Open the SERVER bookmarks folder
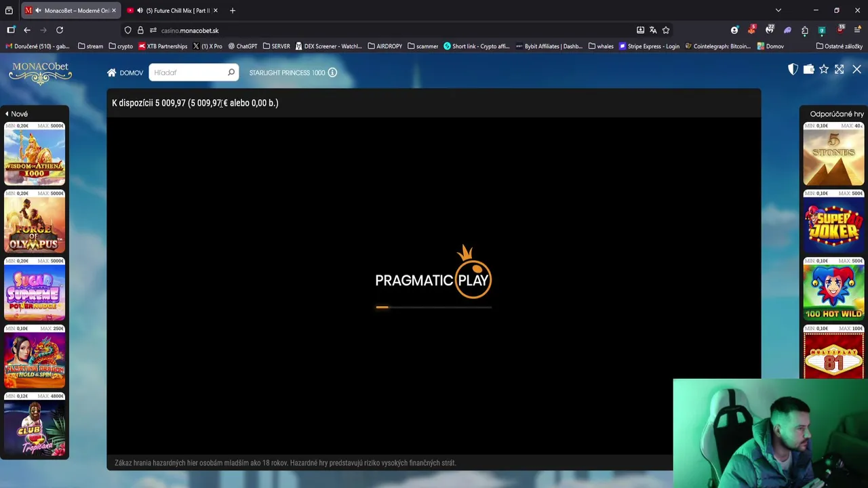 click(277, 46)
